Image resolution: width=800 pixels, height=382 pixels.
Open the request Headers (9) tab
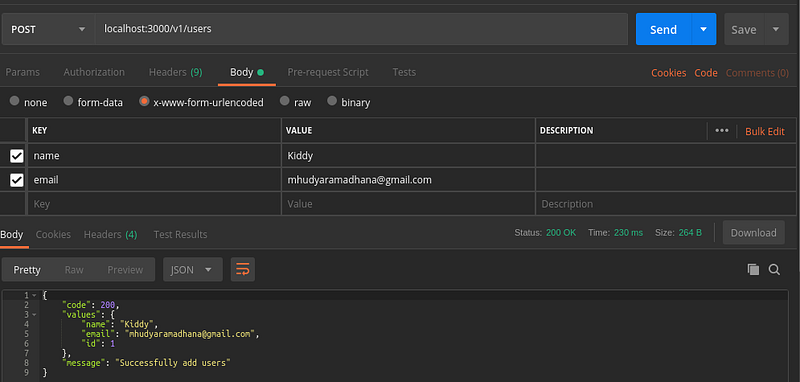(176, 72)
